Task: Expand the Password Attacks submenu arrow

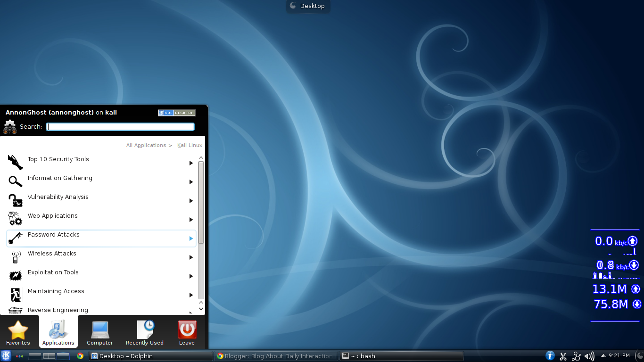Action: [191, 239]
